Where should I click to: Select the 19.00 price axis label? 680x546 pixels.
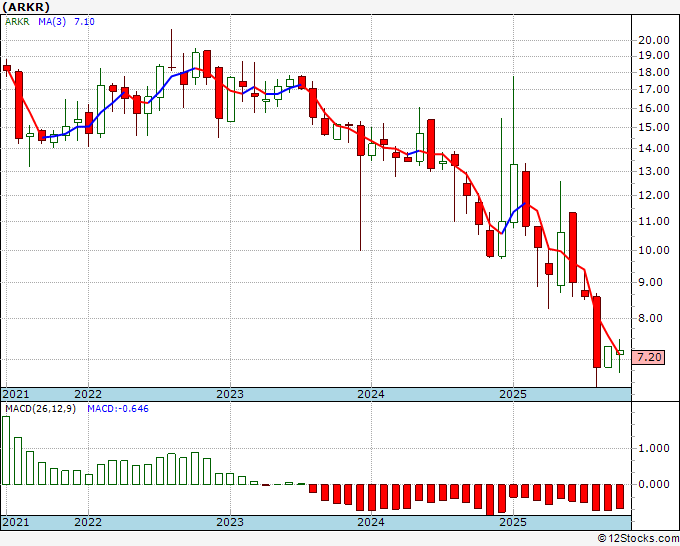(654, 56)
